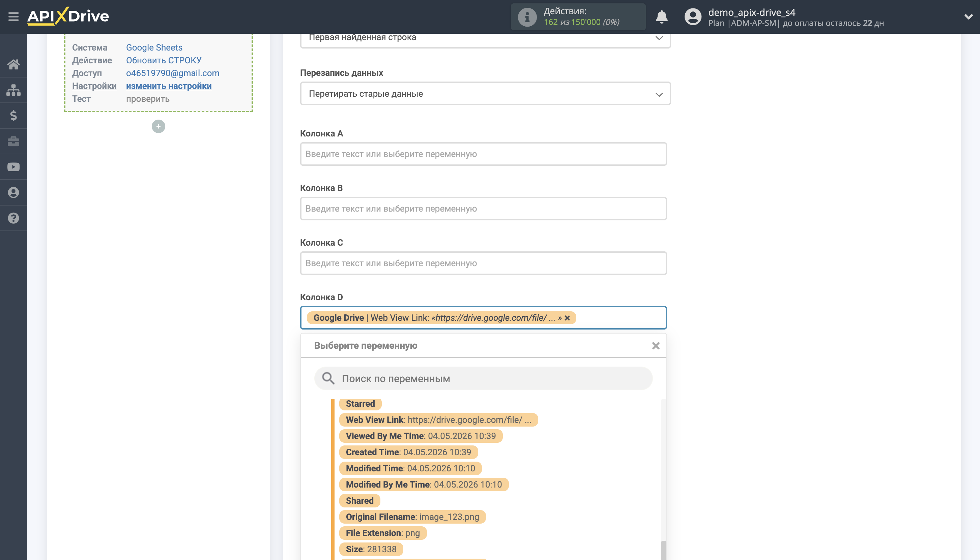Open the notifications bell

coord(662,17)
